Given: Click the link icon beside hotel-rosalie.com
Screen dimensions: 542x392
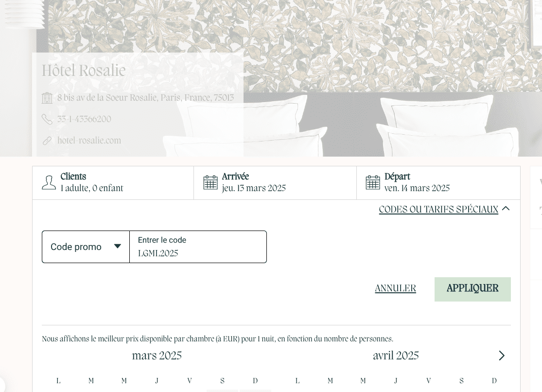Looking at the screenshot, I should coord(47,141).
